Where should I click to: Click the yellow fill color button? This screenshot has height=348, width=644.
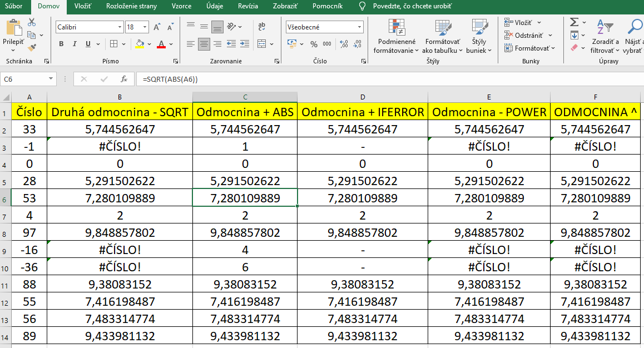(139, 44)
